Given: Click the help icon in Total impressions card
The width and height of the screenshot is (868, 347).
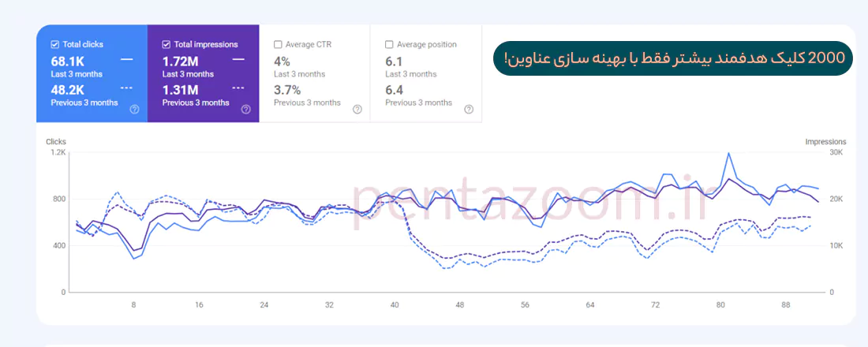Looking at the screenshot, I should (x=246, y=109).
